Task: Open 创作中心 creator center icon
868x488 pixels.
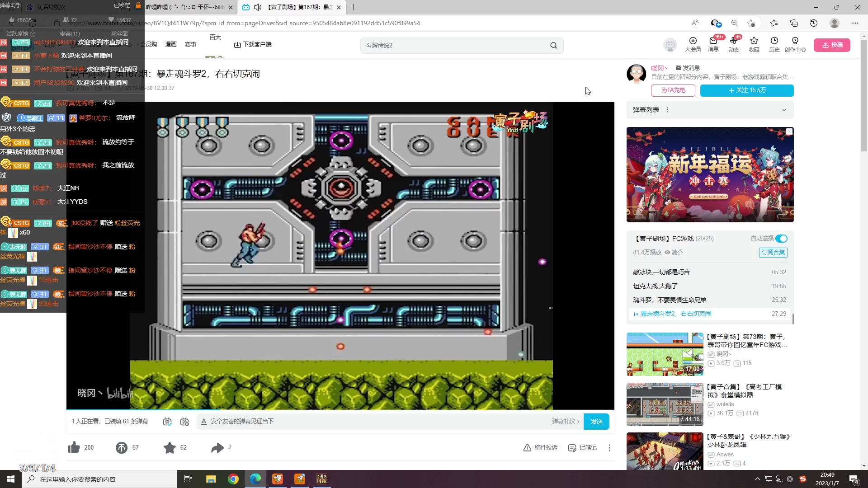Action: [795, 44]
